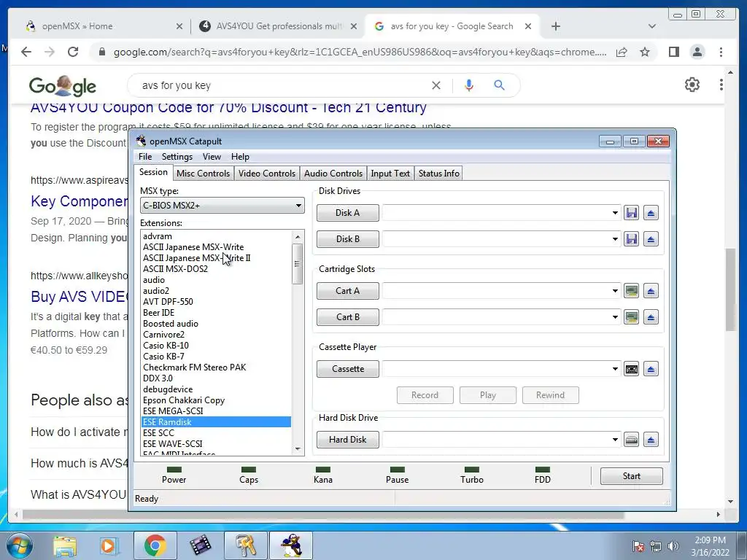Open Windows Start menu
This screenshot has height=560, width=747.
[x=19, y=546]
